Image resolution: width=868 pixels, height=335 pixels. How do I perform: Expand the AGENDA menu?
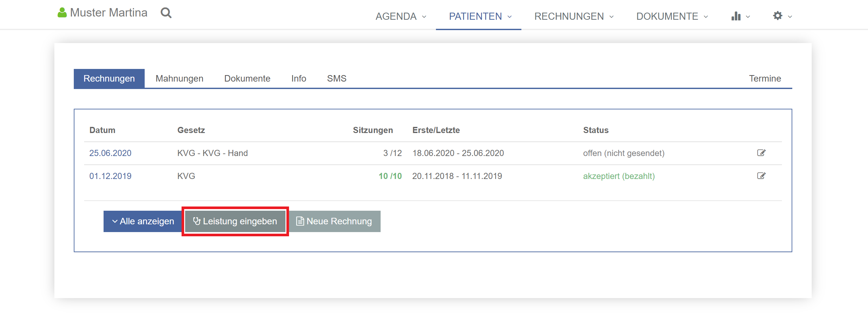pos(401,16)
